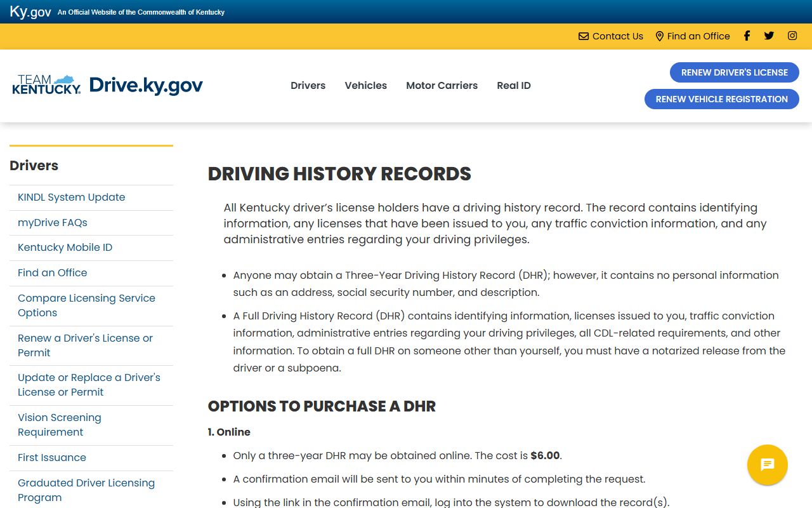Click 'An Official Website of the Commonwealth of Kentucky'

pos(141,12)
